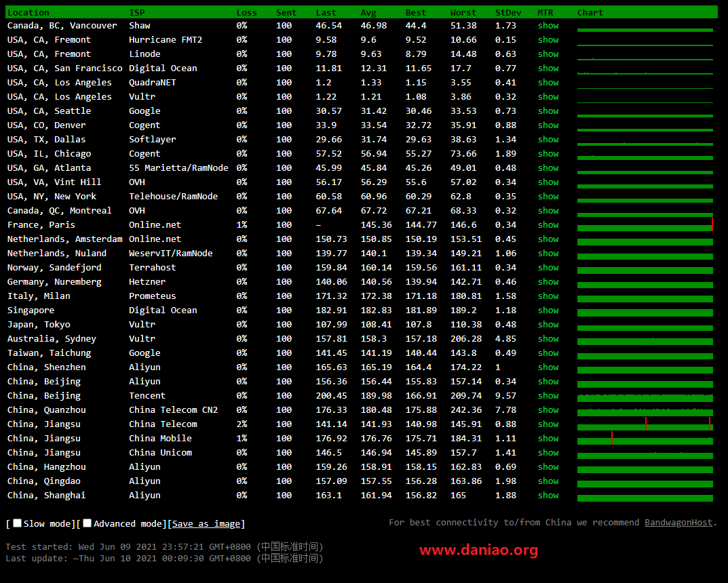The width and height of the screenshot is (728, 583).
Task: Show MTR for Australia, Sydney Vultr
Action: click(x=548, y=338)
